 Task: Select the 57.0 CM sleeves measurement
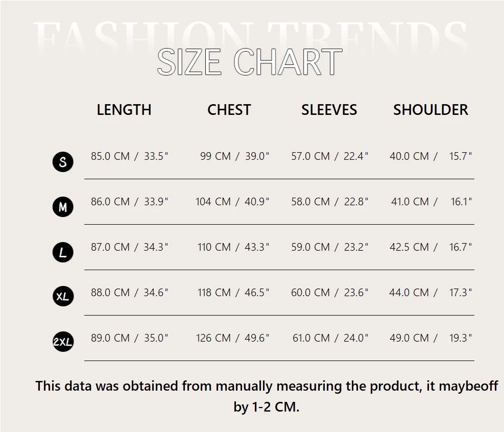pyautogui.click(x=310, y=156)
